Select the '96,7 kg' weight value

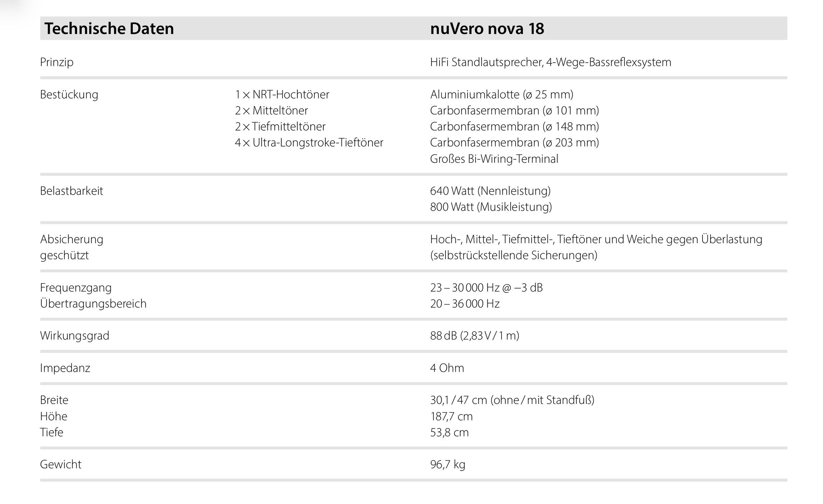coord(448,464)
